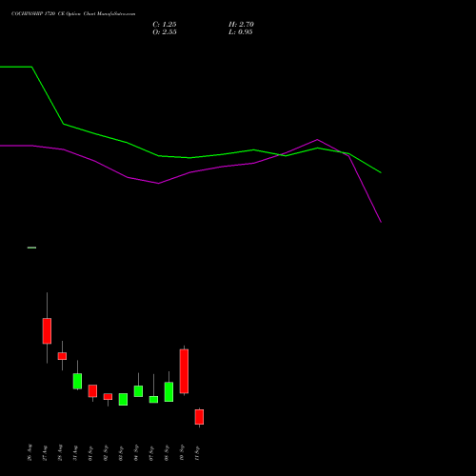Select the red candle for 01 Sep
The height and width of the screenshot is (476, 476).
92,391
